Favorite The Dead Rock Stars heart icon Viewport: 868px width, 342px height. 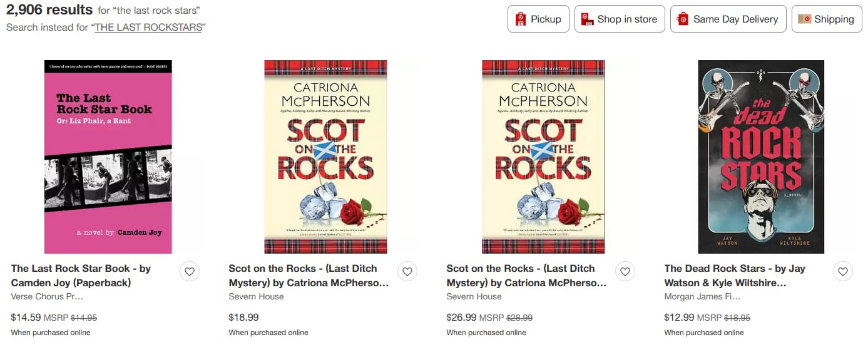coord(843,271)
